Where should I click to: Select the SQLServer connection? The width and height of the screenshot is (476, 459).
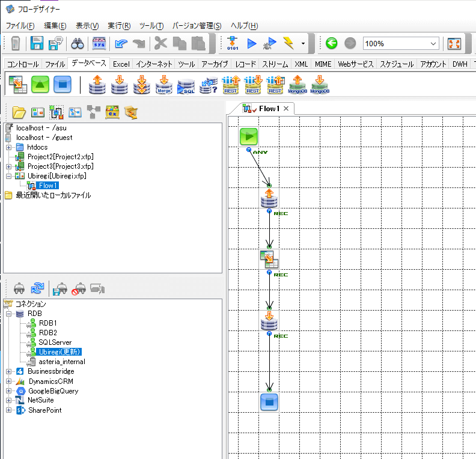(x=55, y=342)
